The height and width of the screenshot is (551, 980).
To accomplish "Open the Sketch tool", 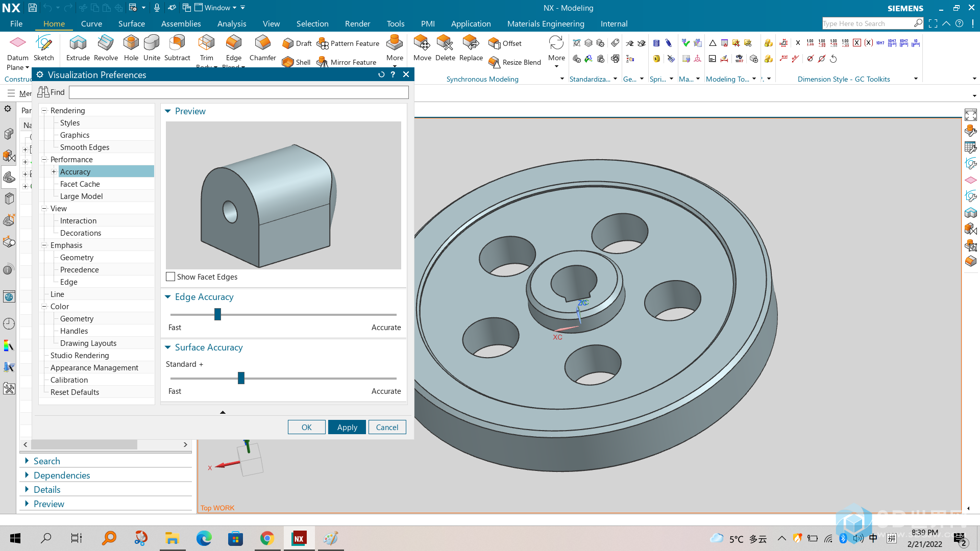I will click(44, 48).
